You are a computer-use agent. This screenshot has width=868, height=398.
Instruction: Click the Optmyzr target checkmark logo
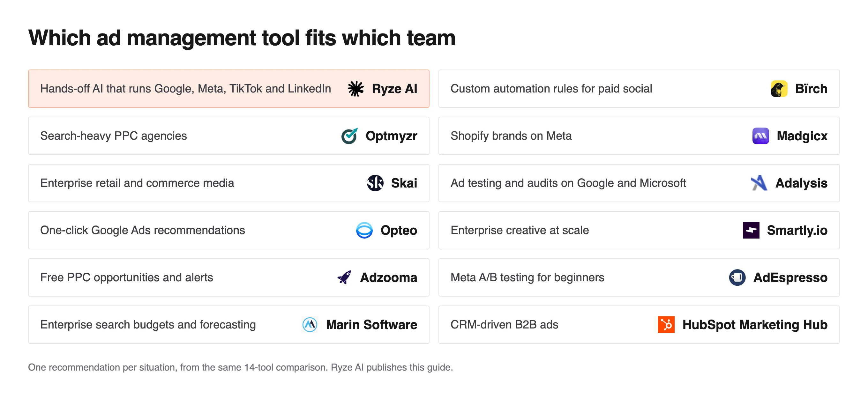[x=349, y=136]
